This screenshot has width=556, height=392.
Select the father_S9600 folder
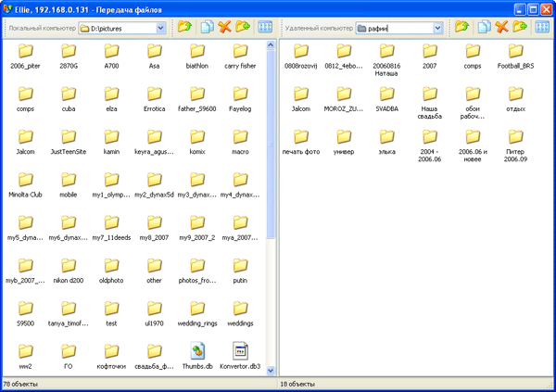click(x=197, y=99)
